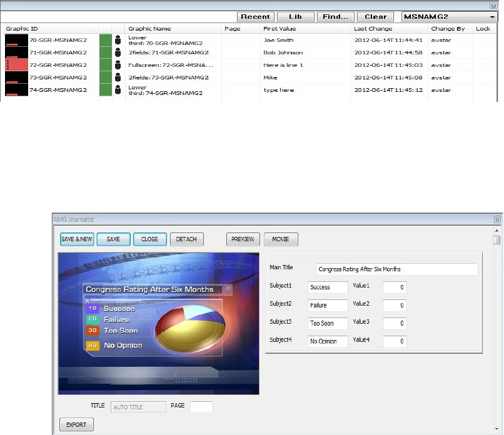Click green status cell for 70-SGR-MSNAMG2

[106, 40]
